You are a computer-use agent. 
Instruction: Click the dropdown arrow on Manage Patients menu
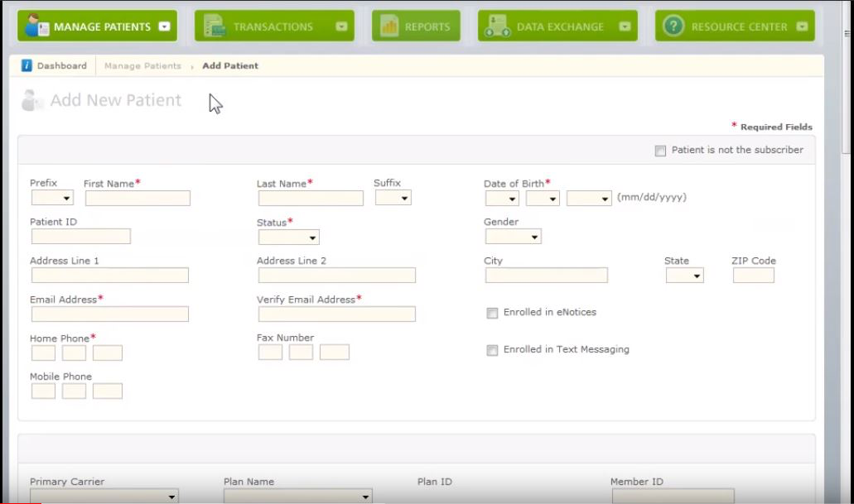[162, 25]
